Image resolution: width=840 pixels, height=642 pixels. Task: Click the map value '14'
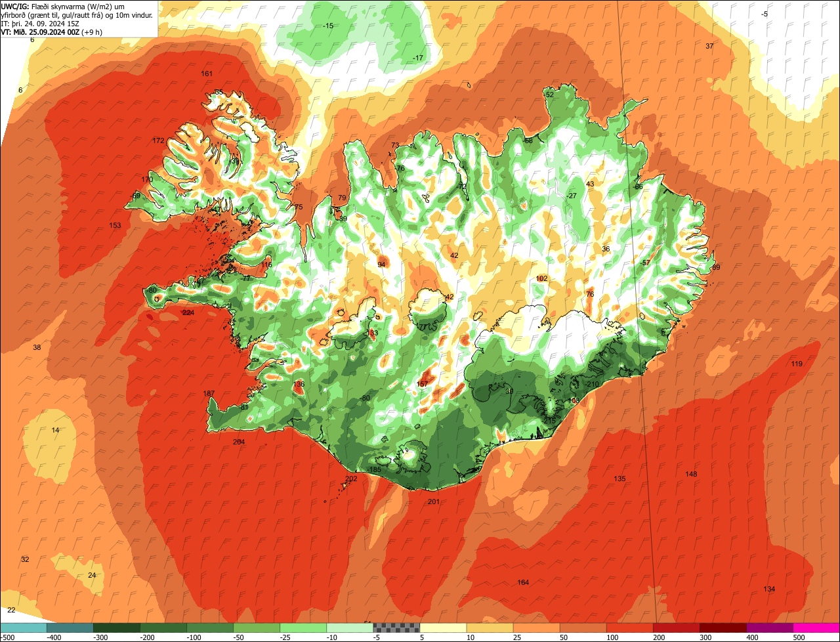tap(55, 430)
